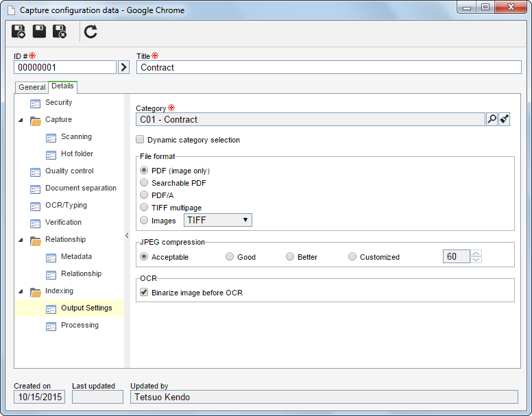Open the TIFF image type dropdown
The width and height of the screenshot is (532, 416).
point(218,220)
